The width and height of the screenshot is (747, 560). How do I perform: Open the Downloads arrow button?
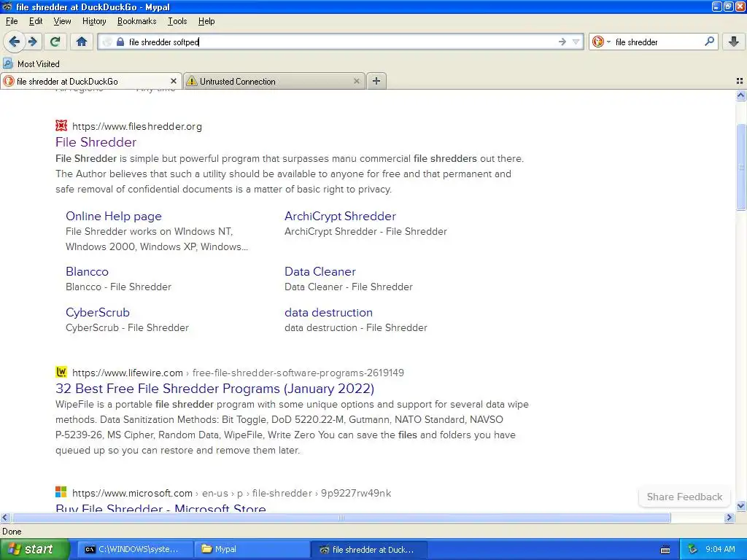tap(734, 42)
